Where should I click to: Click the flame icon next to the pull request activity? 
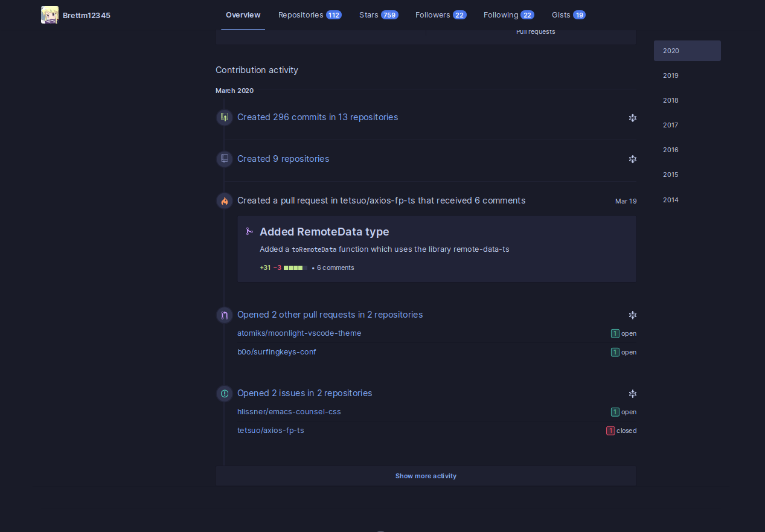pos(224,200)
